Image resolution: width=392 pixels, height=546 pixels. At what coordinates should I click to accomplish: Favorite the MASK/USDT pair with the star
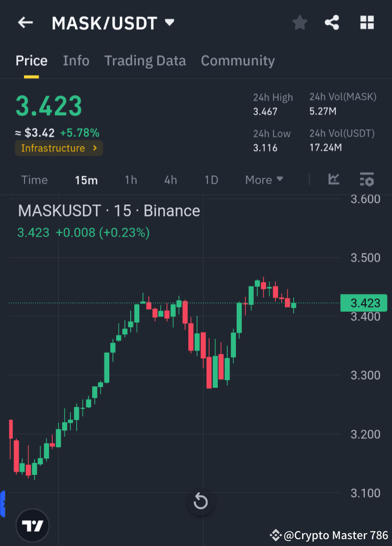click(299, 22)
